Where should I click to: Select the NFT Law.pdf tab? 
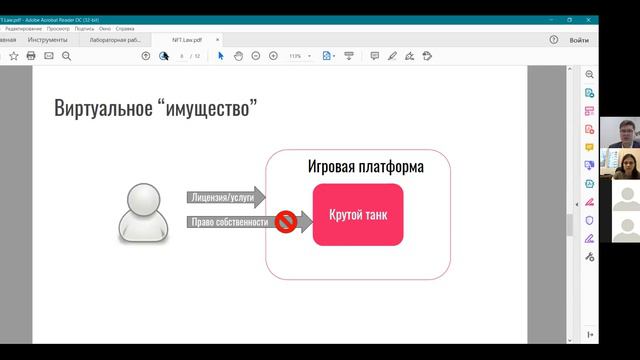187,40
